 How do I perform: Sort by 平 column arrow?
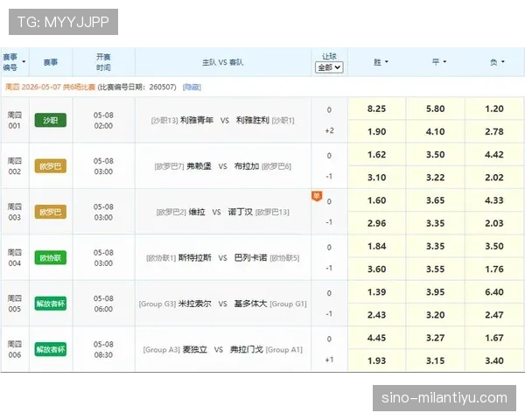click(x=445, y=62)
